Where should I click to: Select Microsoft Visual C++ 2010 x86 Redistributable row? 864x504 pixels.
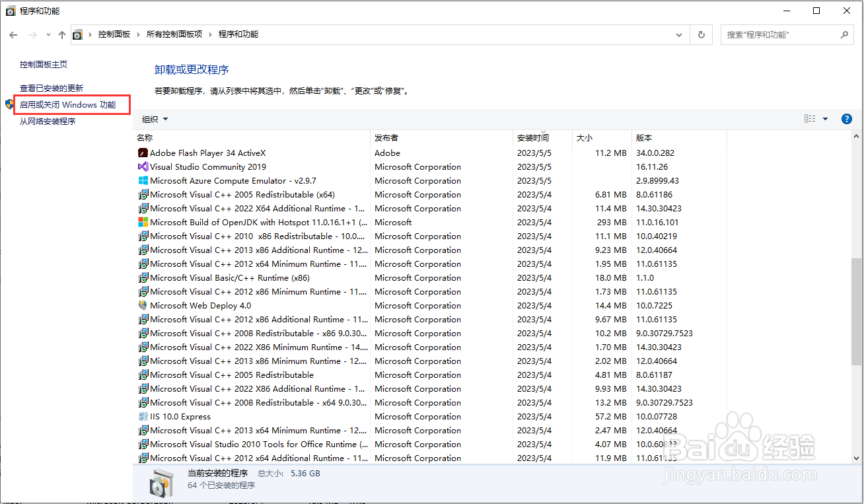click(x=432, y=236)
